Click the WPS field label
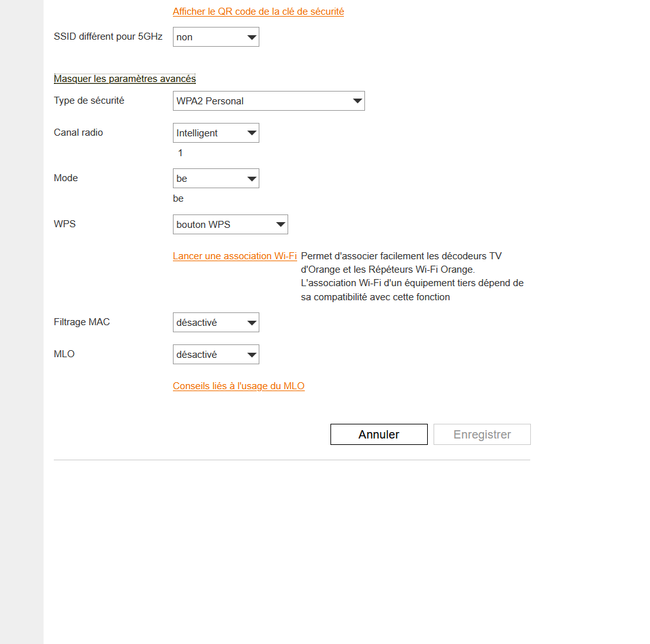The width and height of the screenshot is (650, 644). coord(65,224)
